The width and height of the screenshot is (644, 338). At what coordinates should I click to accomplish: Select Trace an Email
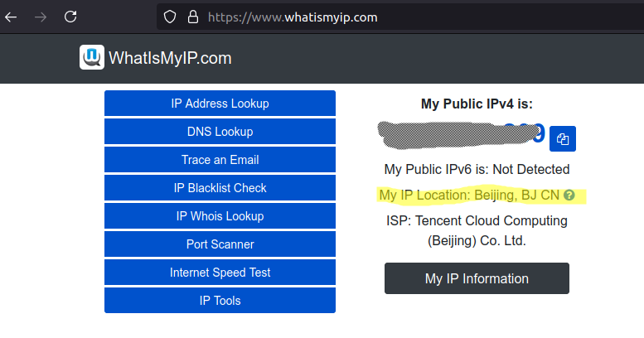pyautogui.click(x=220, y=160)
